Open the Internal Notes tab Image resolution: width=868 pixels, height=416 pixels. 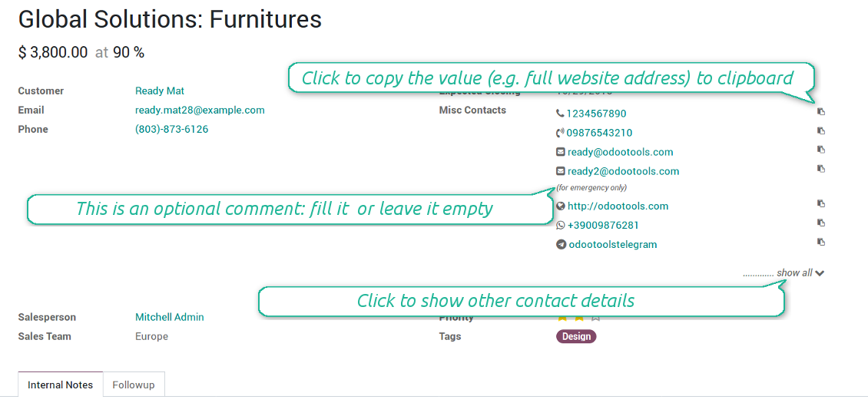click(60, 385)
